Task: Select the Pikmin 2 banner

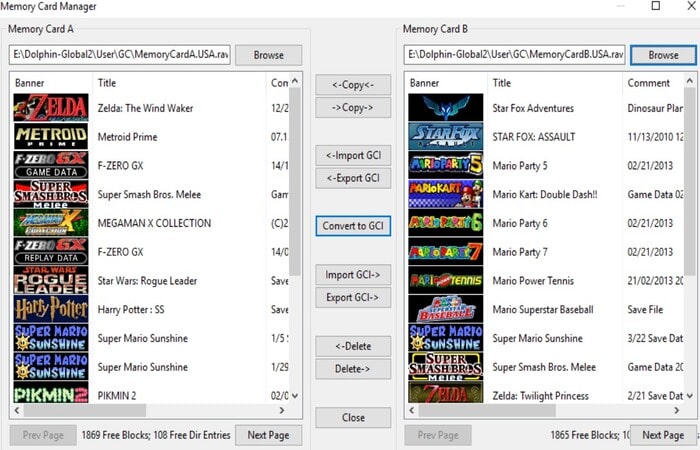Action: 51,393
